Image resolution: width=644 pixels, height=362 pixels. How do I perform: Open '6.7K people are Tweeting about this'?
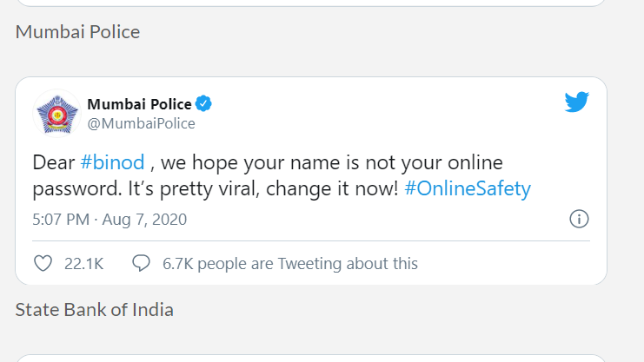[x=290, y=263]
